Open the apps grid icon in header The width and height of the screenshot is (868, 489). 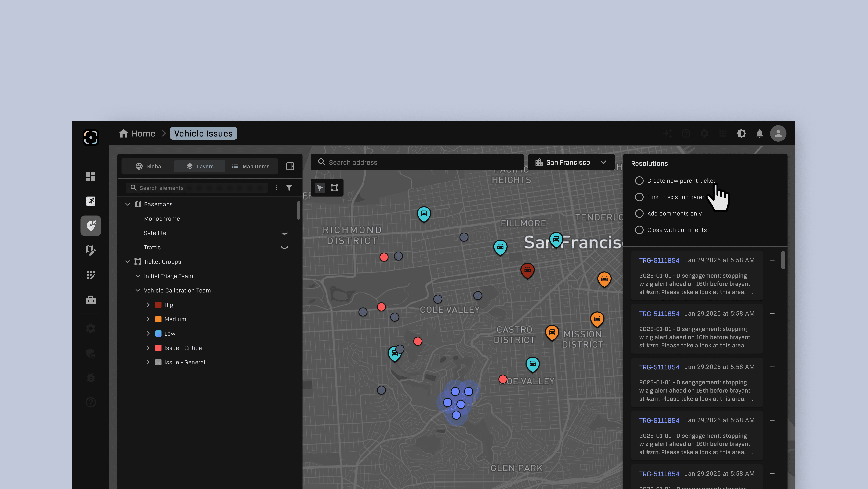click(723, 134)
